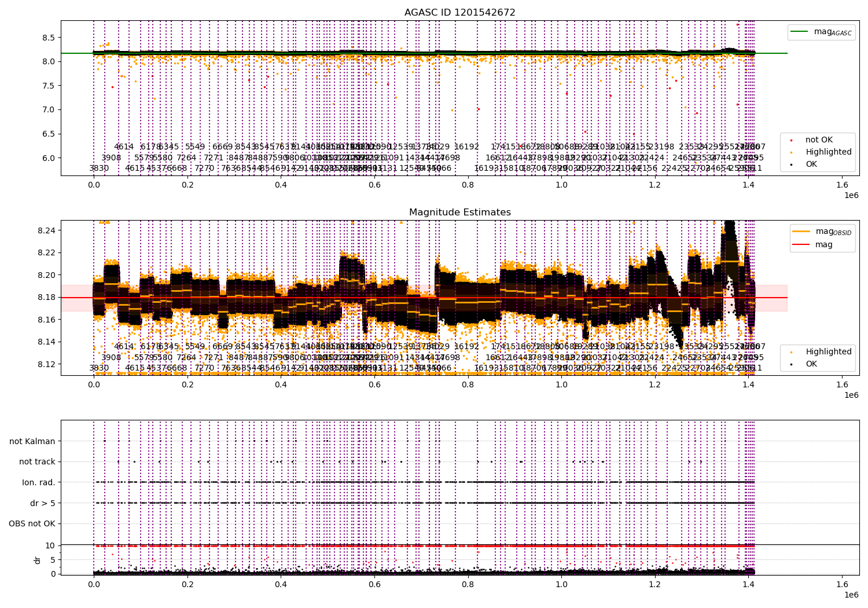Click the 5 tick on the dr axis
Viewport: 868px width, 608px height.
pyautogui.click(x=53, y=560)
